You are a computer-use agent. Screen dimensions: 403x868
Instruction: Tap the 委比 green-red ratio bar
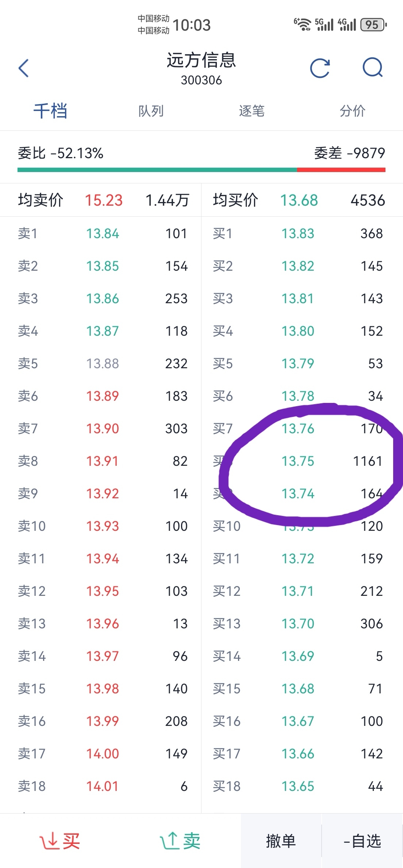click(201, 170)
